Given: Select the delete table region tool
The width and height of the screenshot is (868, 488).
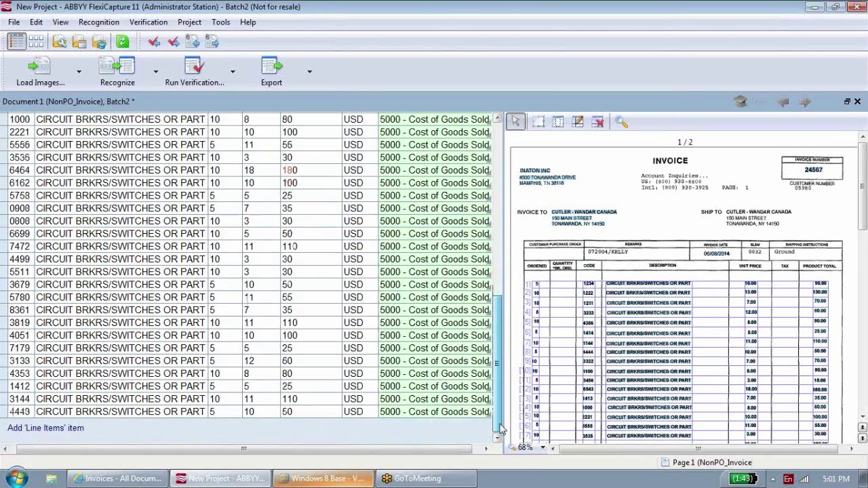Looking at the screenshot, I should point(597,122).
